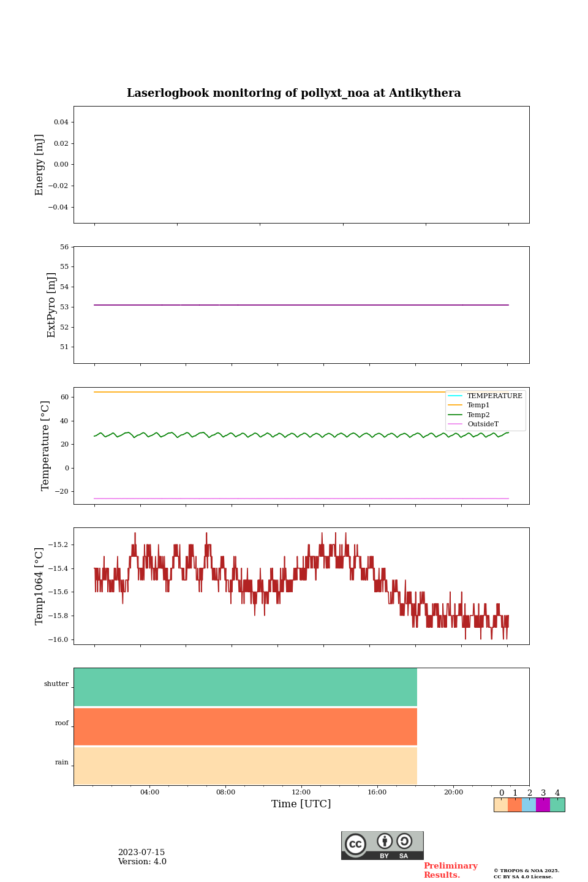Click the 0.04 tick on Energy axis

61,122
